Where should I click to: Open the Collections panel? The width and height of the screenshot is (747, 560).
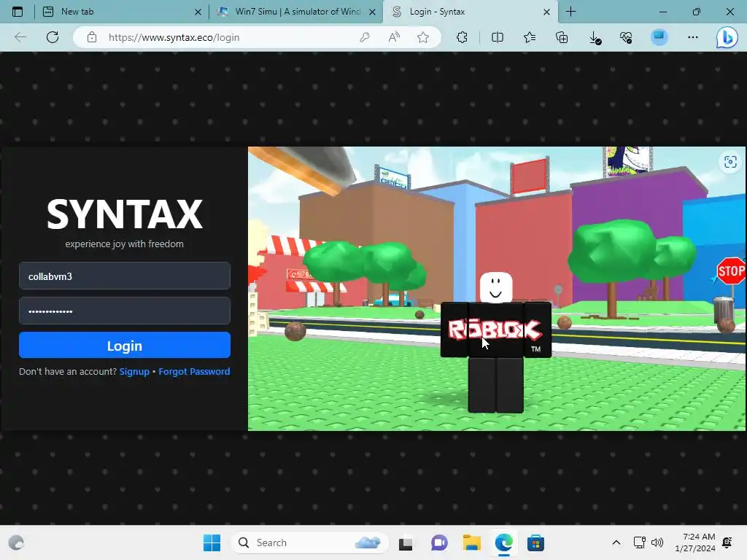pos(562,37)
